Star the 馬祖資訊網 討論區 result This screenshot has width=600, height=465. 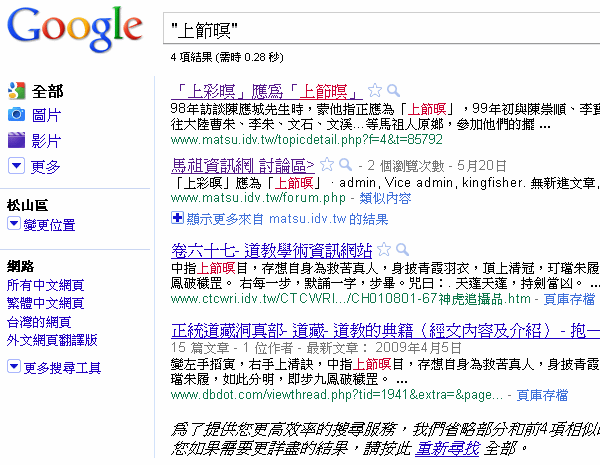327,165
